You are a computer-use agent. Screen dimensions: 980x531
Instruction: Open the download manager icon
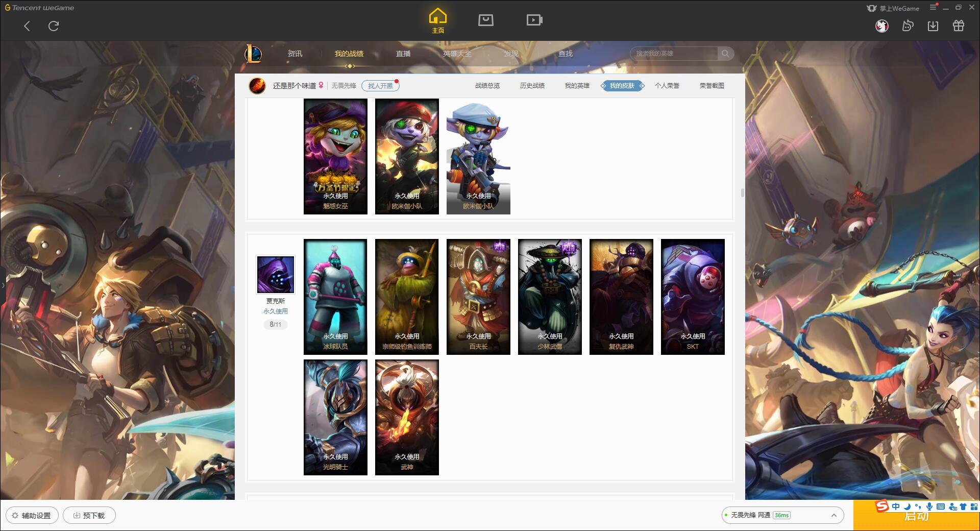pyautogui.click(x=933, y=26)
